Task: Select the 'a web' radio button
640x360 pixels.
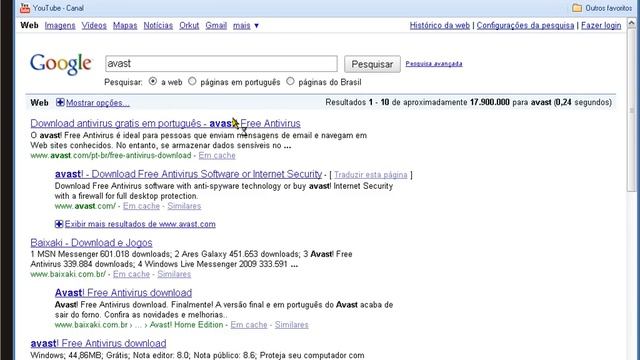Action: (x=153, y=81)
